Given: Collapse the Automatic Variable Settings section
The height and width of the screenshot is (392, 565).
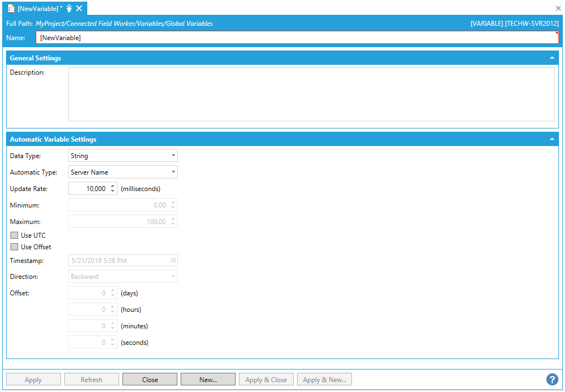Looking at the screenshot, I should pyautogui.click(x=552, y=139).
